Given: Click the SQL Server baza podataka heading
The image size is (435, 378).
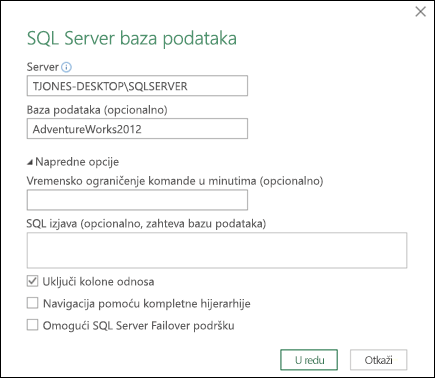Looking at the screenshot, I should [x=132, y=39].
